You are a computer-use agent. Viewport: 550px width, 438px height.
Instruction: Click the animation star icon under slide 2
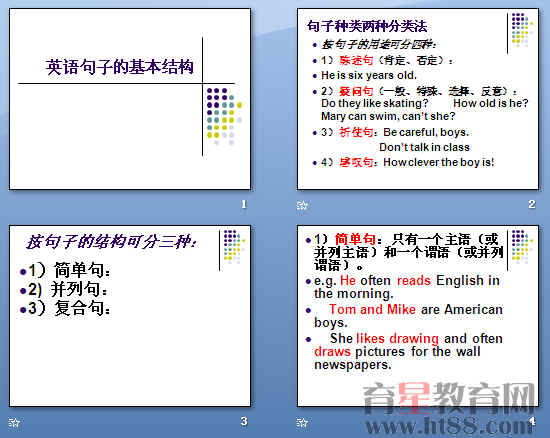[302, 205]
